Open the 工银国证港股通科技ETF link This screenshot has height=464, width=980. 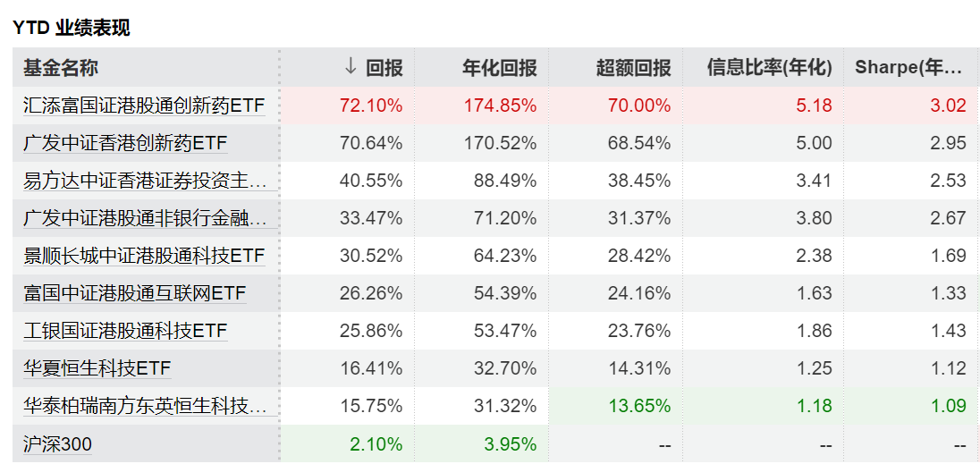tap(125, 331)
